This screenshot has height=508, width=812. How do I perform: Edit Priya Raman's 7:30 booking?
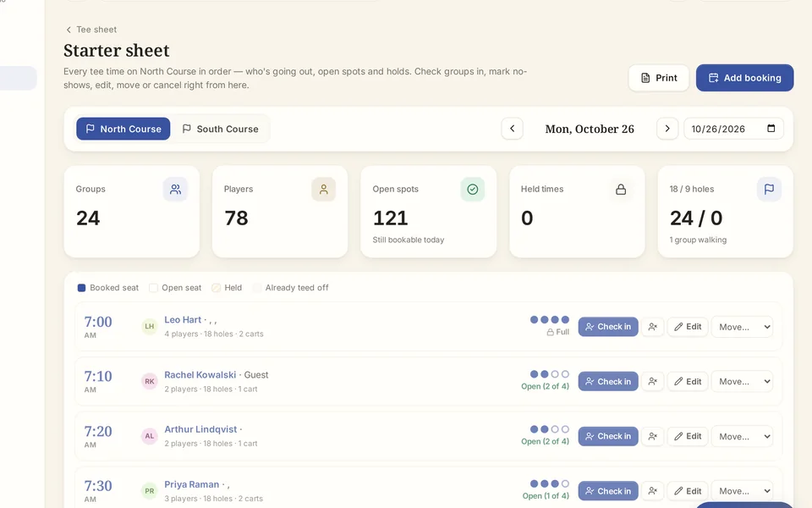[x=687, y=491]
